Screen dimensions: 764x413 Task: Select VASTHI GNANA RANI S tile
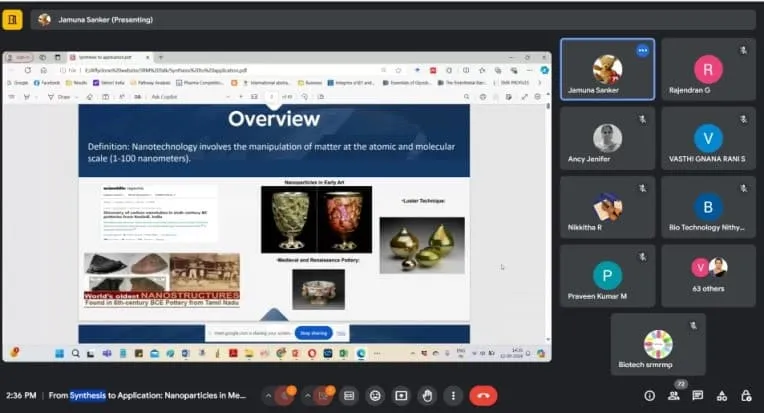(x=708, y=139)
